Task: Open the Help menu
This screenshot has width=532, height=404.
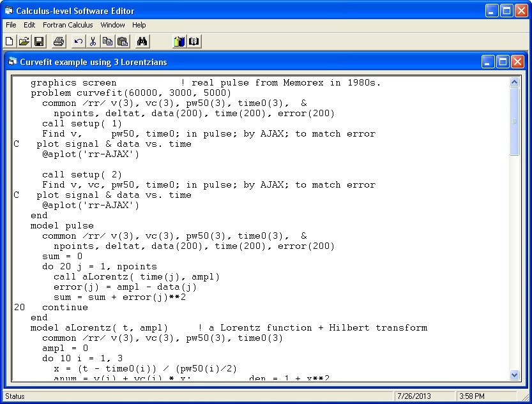Action: pos(139,25)
